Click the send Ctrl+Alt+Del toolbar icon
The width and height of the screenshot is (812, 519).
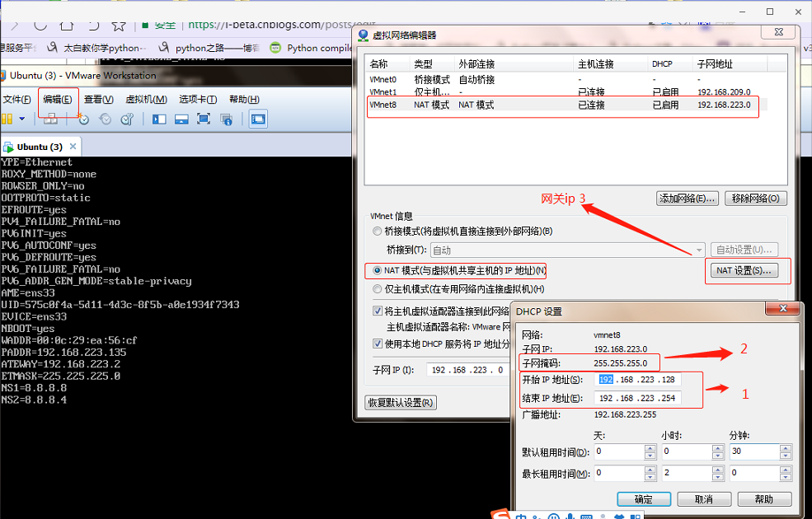(50, 119)
